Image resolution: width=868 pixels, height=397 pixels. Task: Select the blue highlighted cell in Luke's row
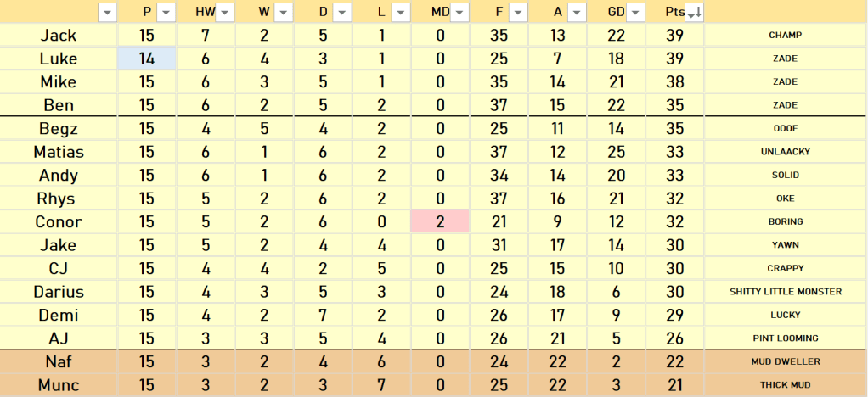click(x=147, y=59)
